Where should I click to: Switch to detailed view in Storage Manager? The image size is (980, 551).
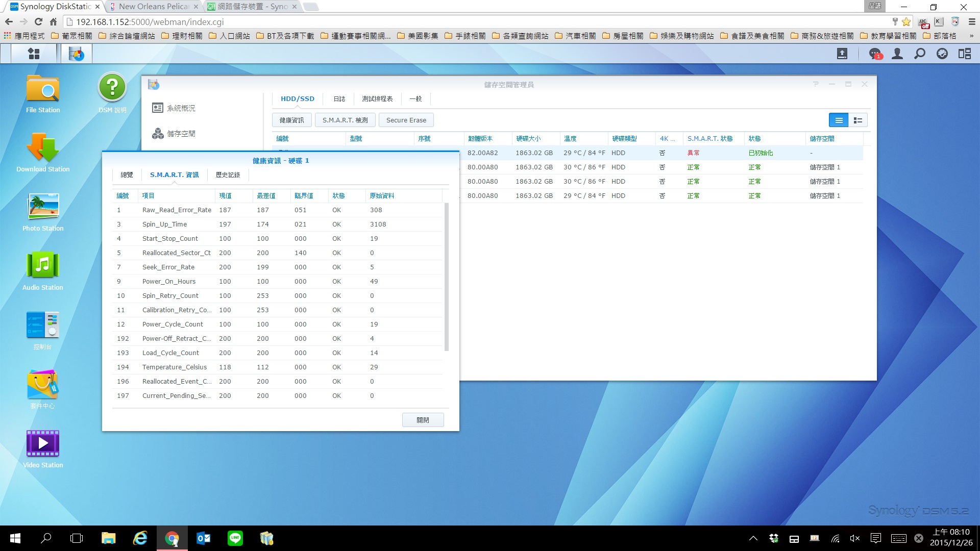(x=858, y=120)
